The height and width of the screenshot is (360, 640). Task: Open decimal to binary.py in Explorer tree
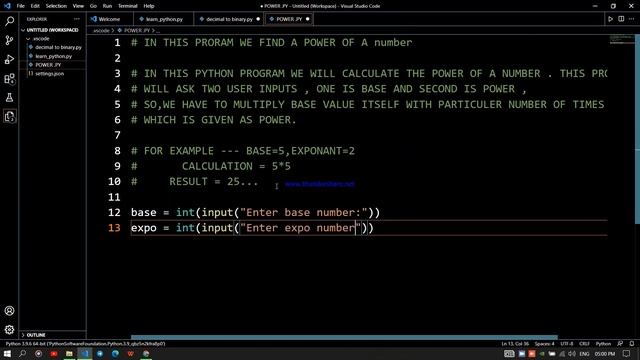(x=58, y=47)
